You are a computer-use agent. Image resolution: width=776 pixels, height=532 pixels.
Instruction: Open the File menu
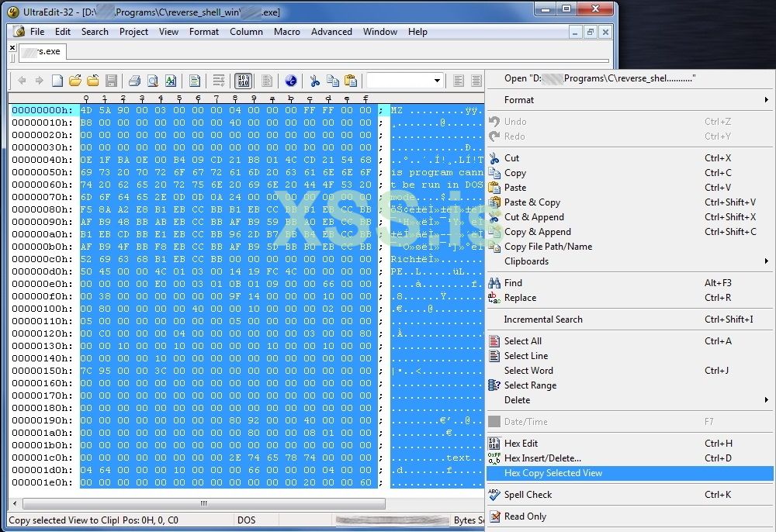point(37,32)
